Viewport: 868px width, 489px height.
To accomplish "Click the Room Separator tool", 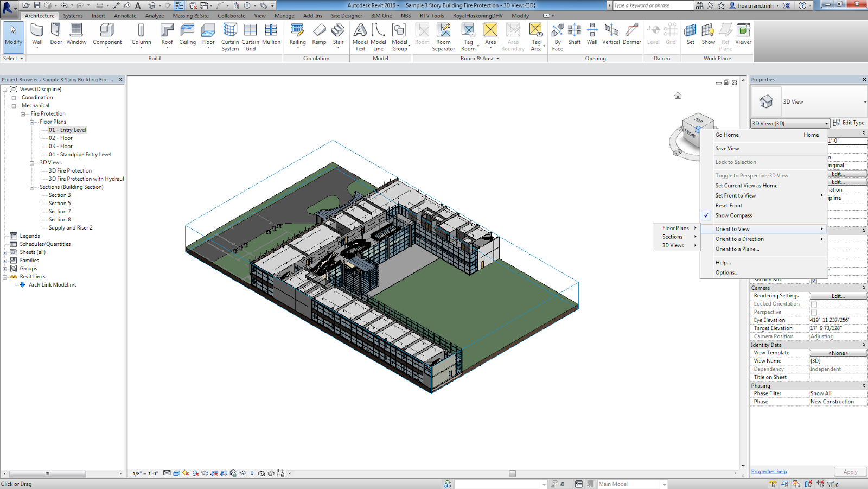I will pyautogui.click(x=443, y=34).
